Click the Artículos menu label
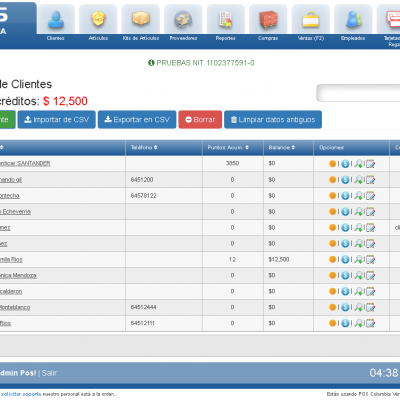 [98, 38]
